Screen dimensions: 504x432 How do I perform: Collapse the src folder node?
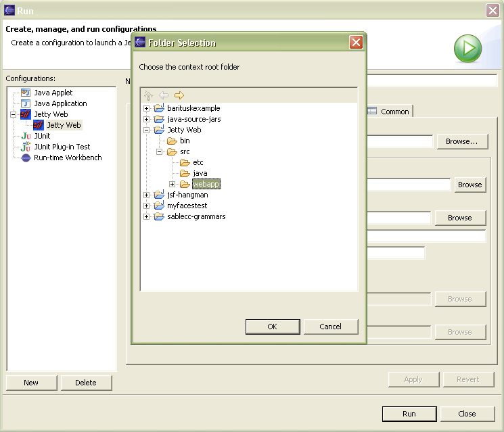[159, 151]
